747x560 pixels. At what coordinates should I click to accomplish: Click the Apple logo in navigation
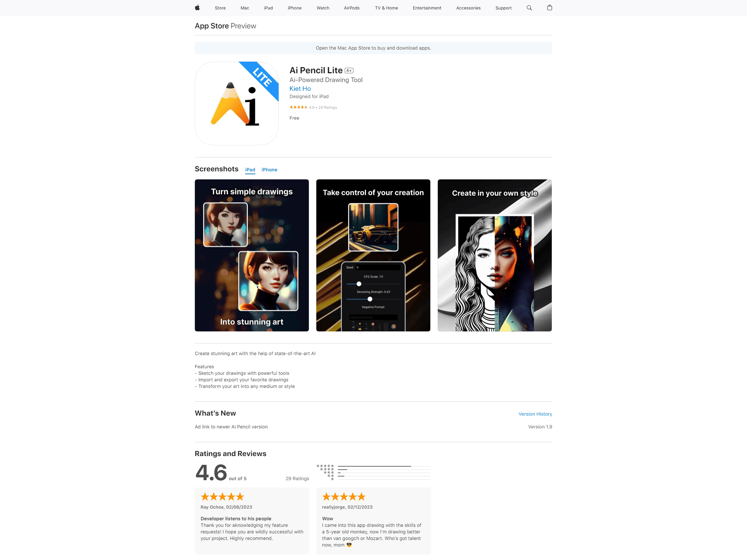(x=197, y=8)
